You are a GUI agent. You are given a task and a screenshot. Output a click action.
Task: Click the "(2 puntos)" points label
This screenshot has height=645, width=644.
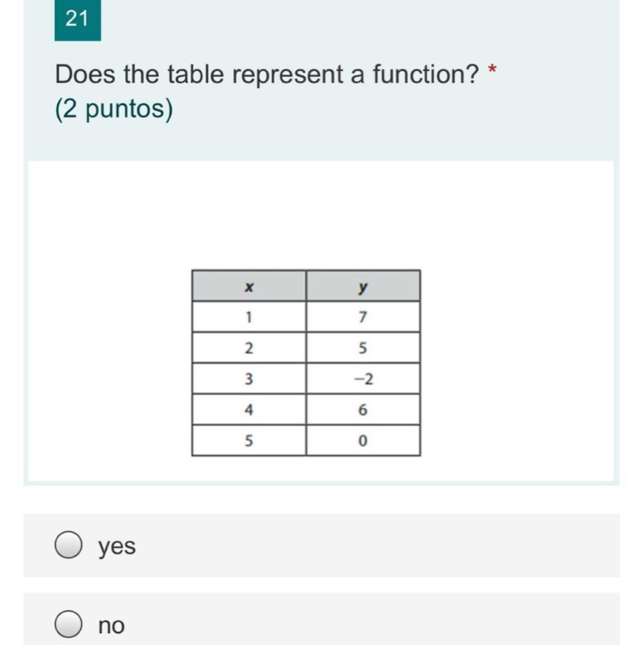click(114, 109)
